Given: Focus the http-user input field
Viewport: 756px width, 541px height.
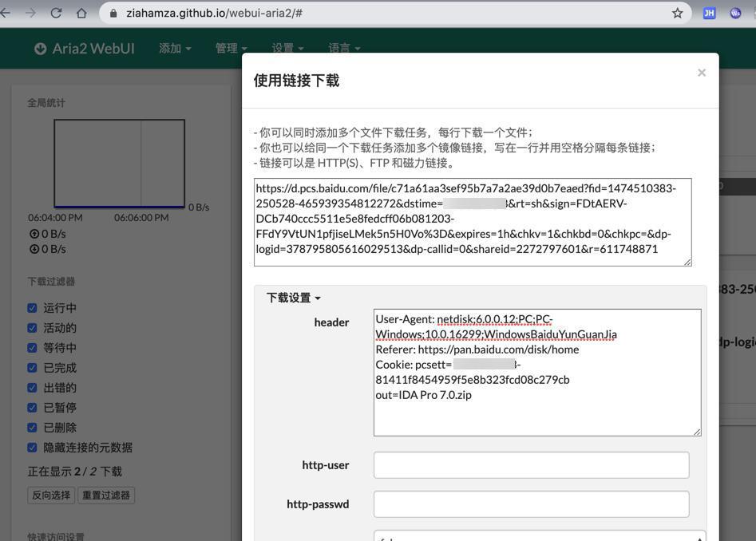Looking at the screenshot, I should (532, 465).
